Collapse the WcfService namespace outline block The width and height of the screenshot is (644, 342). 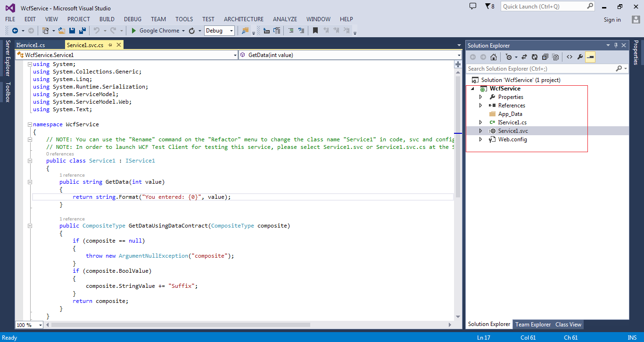(x=30, y=124)
